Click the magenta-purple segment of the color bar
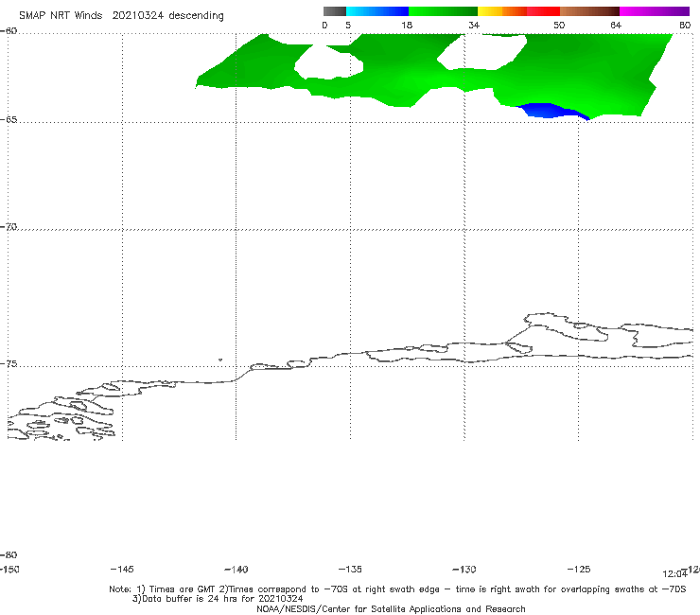700x615 pixels. click(x=655, y=11)
